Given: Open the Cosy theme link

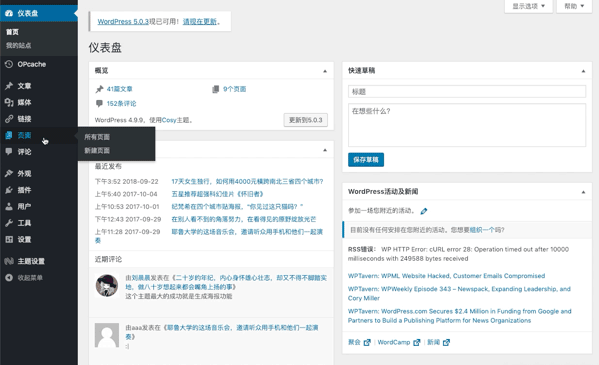Looking at the screenshot, I should [x=169, y=120].
